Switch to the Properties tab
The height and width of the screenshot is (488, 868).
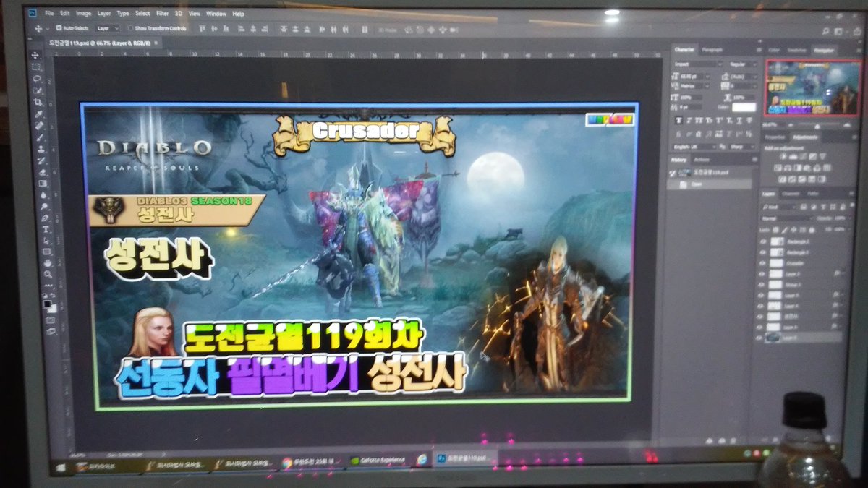[x=775, y=137]
